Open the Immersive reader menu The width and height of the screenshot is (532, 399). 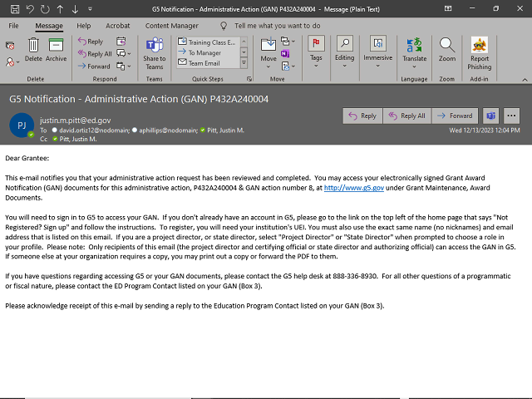click(x=377, y=52)
